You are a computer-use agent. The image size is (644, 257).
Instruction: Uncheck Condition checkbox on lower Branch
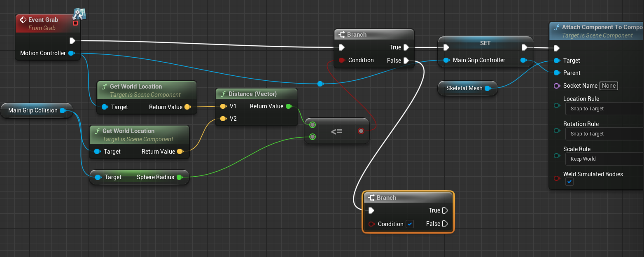click(410, 224)
